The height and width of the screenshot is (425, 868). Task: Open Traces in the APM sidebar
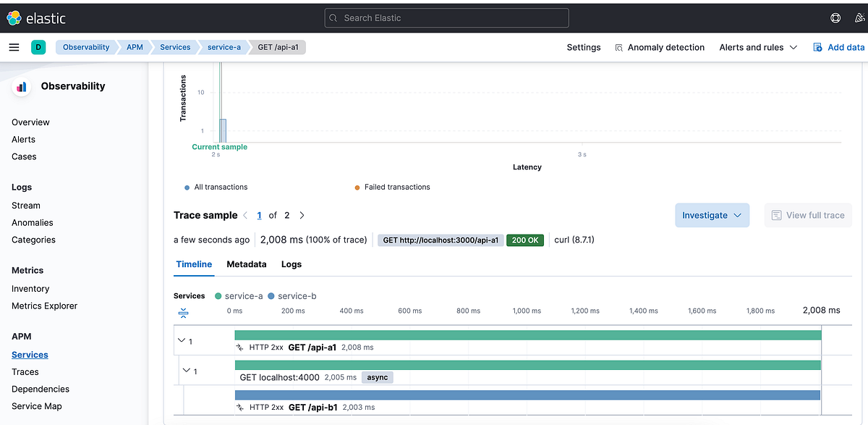click(x=25, y=371)
